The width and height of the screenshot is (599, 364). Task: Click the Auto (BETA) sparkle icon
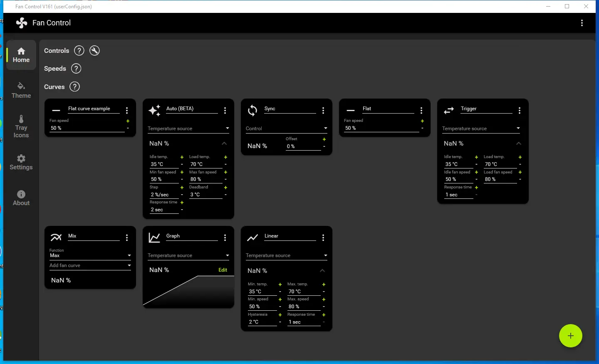tap(154, 111)
